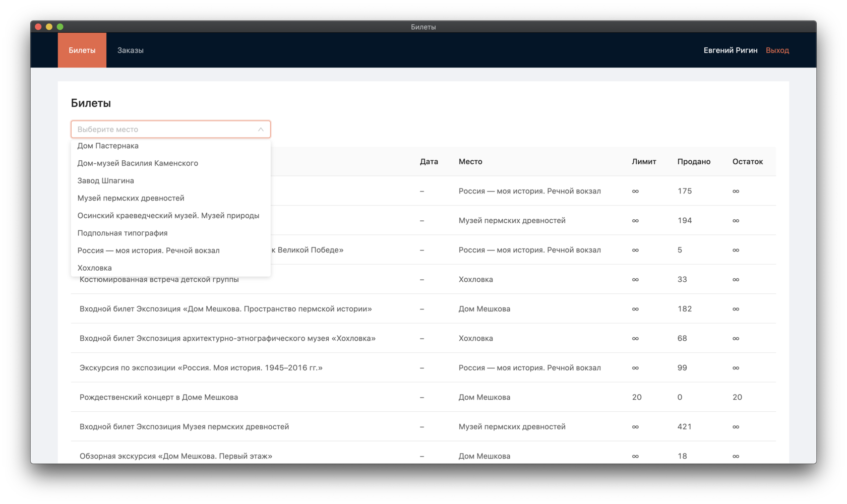Pick Россия — моя история. Речной вокзал option
Viewport: 847px width, 504px height.
click(170, 250)
